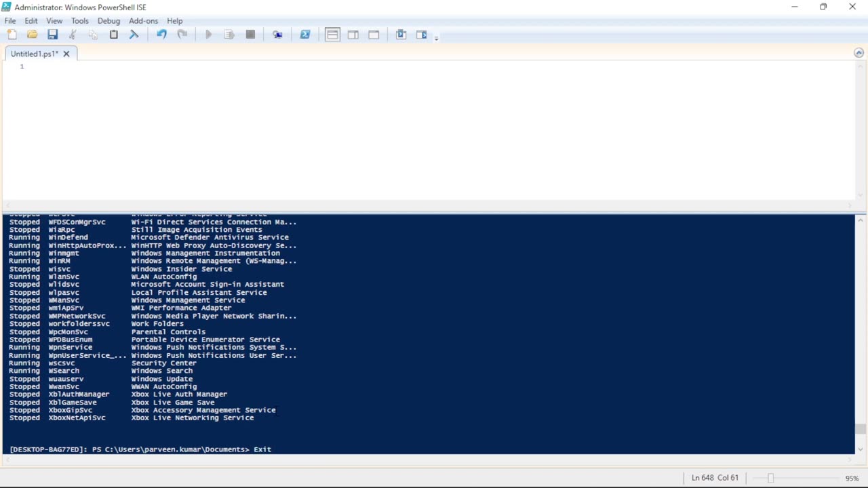868x488 pixels.
Task: Click the WinRM service name
Action: click(59, 261)
